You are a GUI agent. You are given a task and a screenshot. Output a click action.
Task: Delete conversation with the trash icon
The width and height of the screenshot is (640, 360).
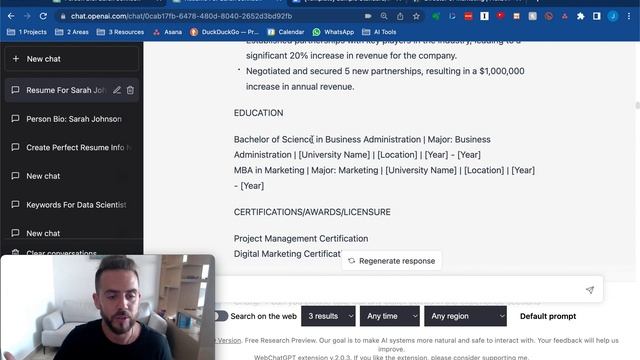130,90
